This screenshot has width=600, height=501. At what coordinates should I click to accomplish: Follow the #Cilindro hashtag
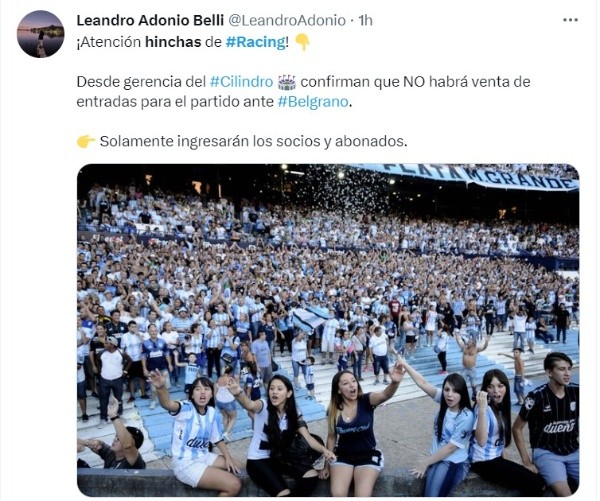coord(241,82)
